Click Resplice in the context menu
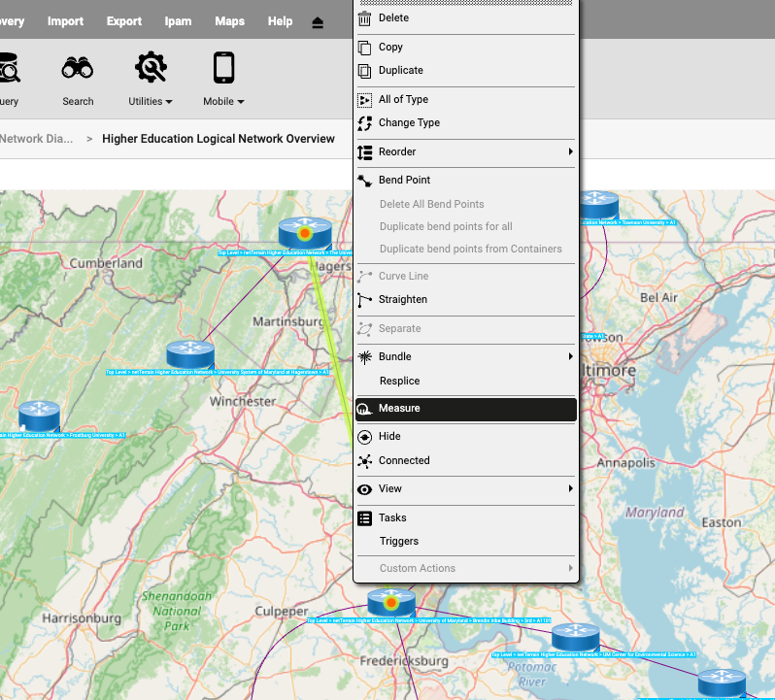This screenshot has width=775, height=700. (x=399, y=382)
